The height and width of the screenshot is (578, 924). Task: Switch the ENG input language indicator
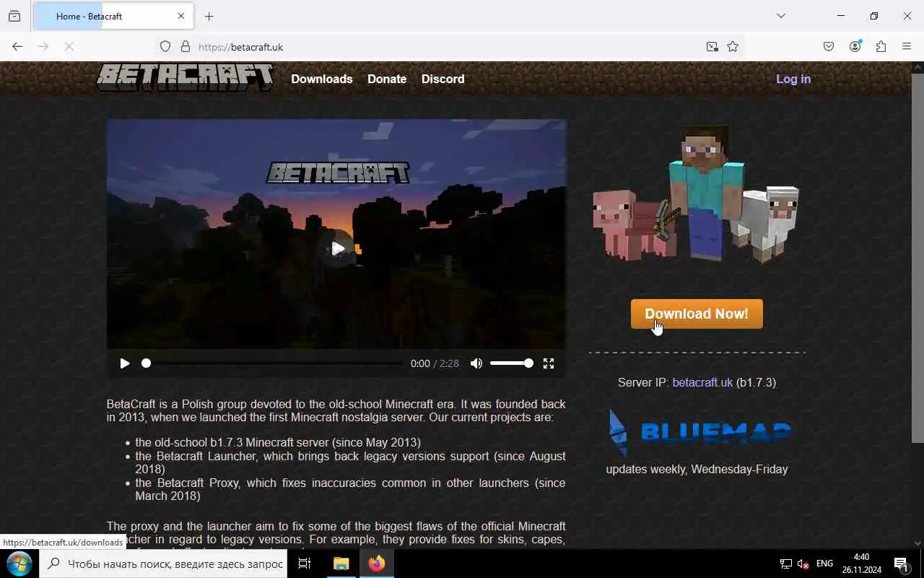pyautogui.click(x=824, y=564)
